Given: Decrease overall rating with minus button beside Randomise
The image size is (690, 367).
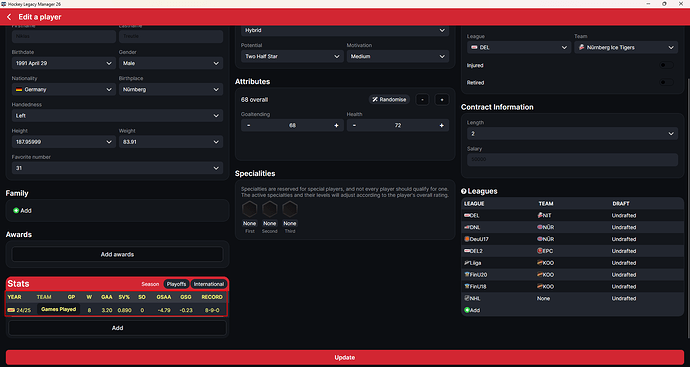Looking at the screenshot, I should [x=422, y=99].
